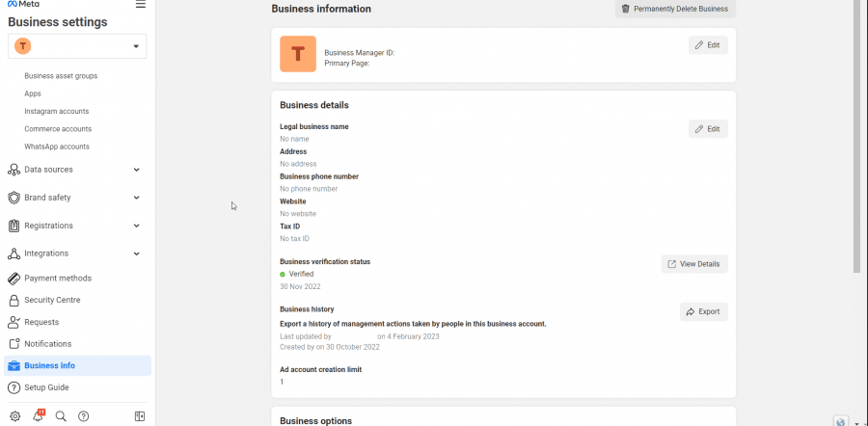The width and height of the screenshot is (868, 426).
Task: Edit the Business details section
Action: point(708,129)
